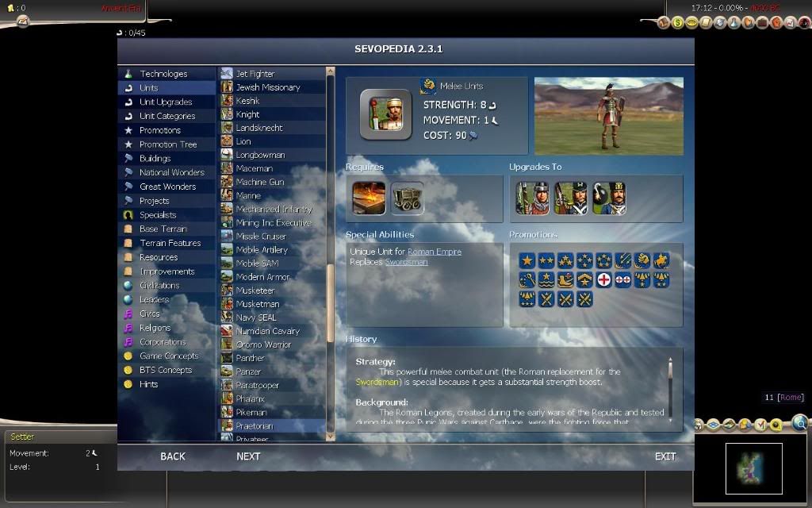Viewport: 812px width, 508px height.
Task: Select the single-star Combat I promotion
Action: (527, 260)
